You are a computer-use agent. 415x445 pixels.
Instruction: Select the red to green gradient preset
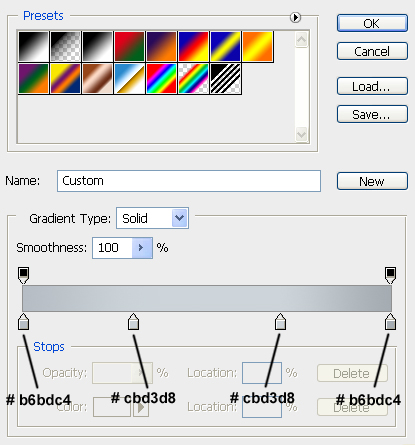129,47
